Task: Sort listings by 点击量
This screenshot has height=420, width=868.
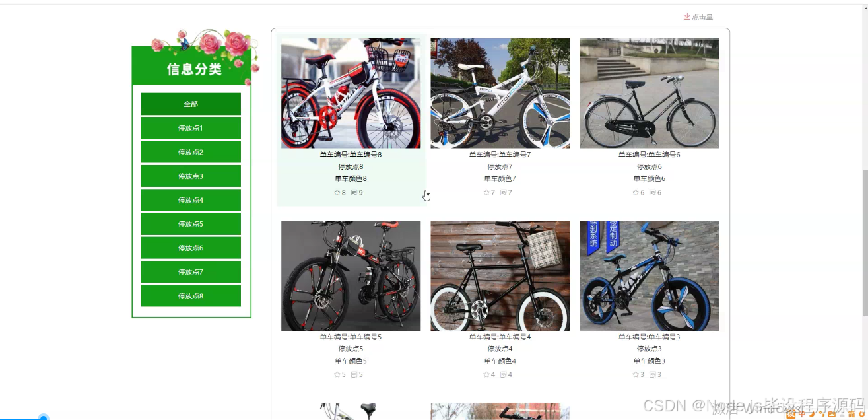Action: point(702,17)
